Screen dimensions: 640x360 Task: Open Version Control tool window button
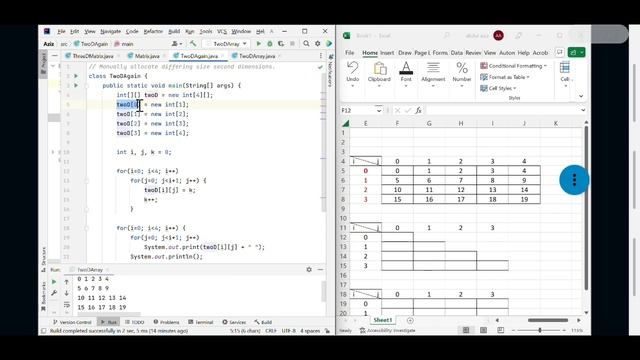pos(72,322)
